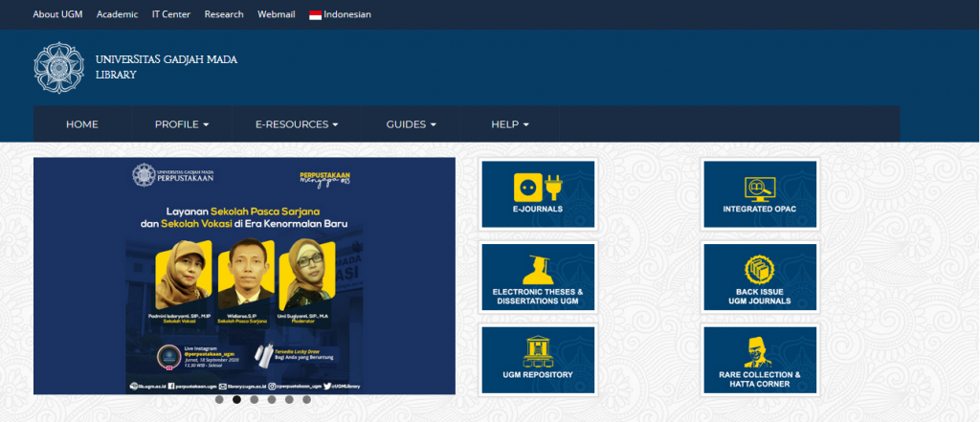Image resolution: width=980 pixels, height=422 pixels.
Task: Click Widiarso's presenter photo
Action: point(245,275)
